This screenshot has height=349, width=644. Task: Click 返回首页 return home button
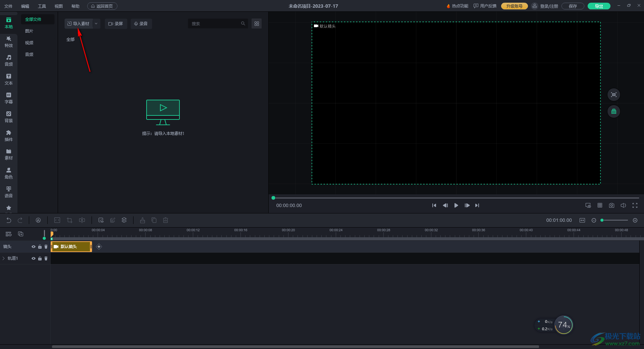click(x=102, y=6)
